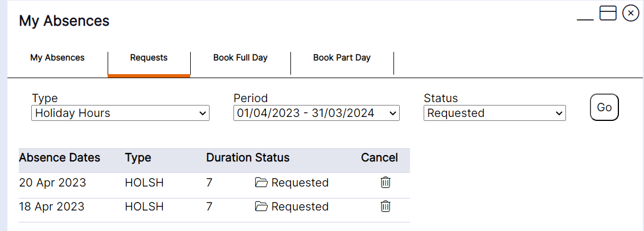Minimize the My Absences window
This screenshot has width=644, height=231.
pos(585,15)
